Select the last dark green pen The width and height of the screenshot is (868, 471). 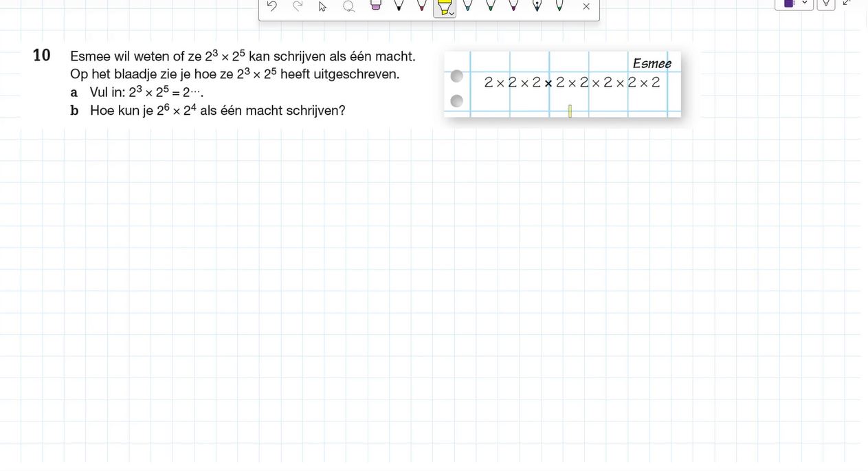click(559, 6)
